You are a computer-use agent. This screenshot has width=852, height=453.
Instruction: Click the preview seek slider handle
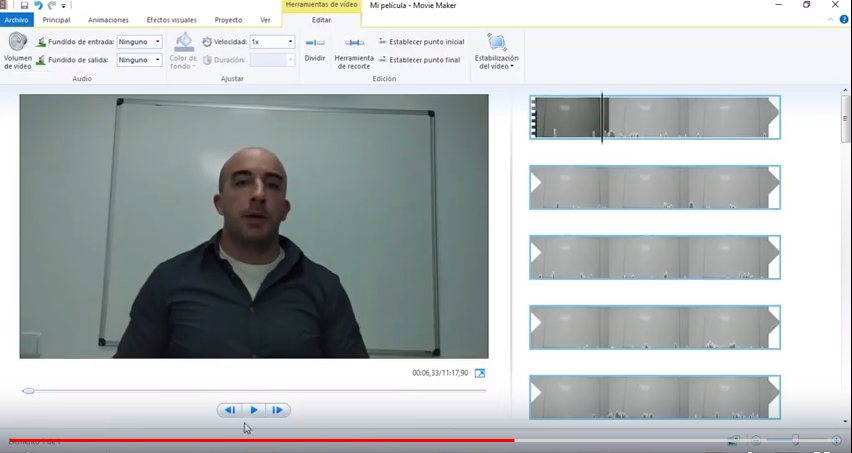pos(28,391)
